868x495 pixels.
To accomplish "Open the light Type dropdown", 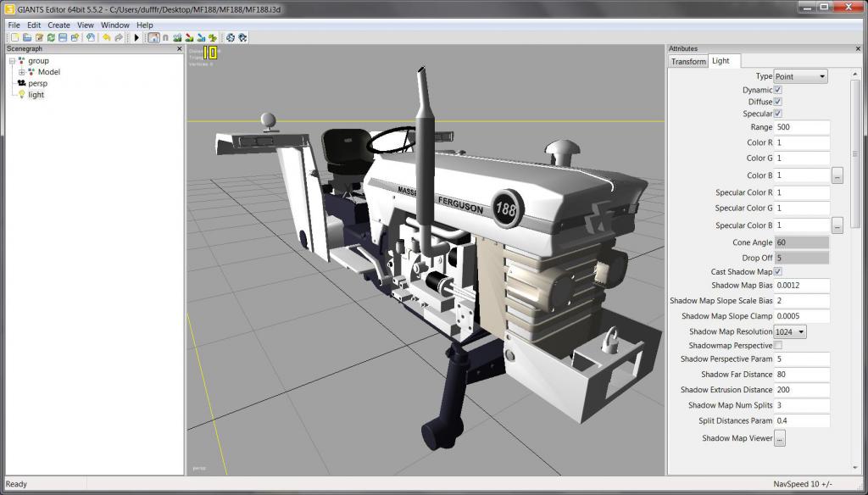I will 800,76.
